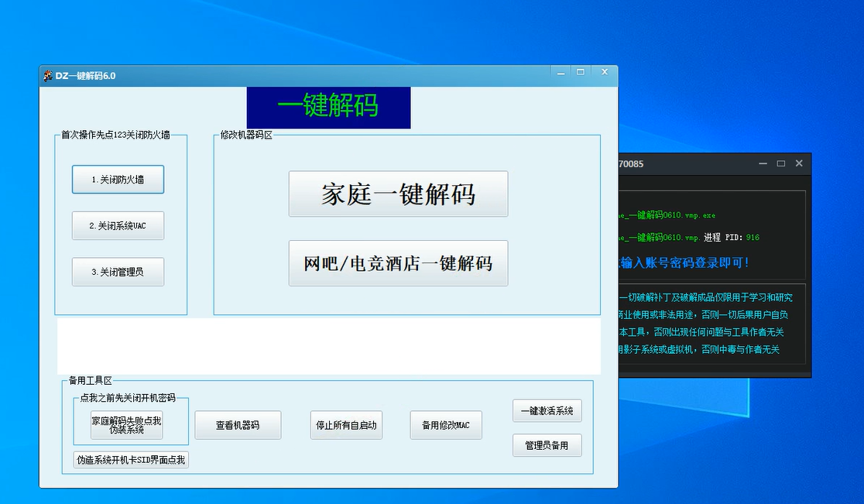Minimize the black console window
Screen dimensions: 864x504
(763, 163)
